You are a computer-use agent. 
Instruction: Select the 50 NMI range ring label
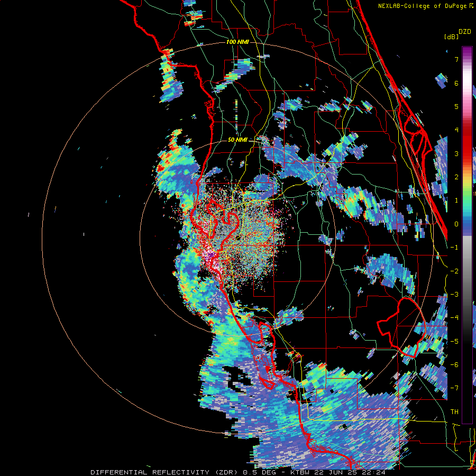pos(237,140)
